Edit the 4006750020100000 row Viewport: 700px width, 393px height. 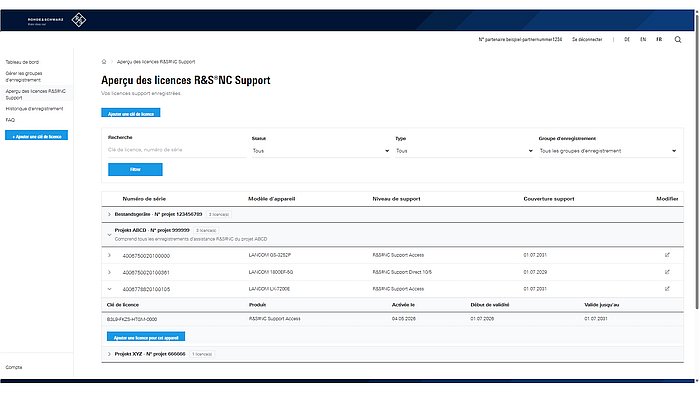pos(667,255)
